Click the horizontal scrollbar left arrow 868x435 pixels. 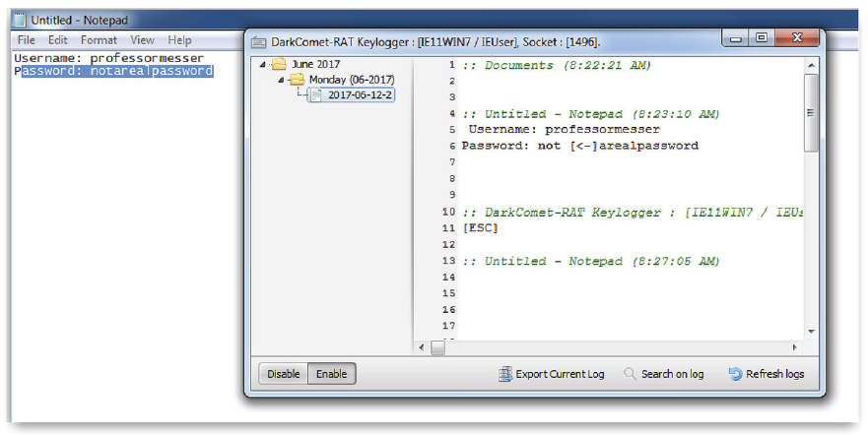[422, 347]
